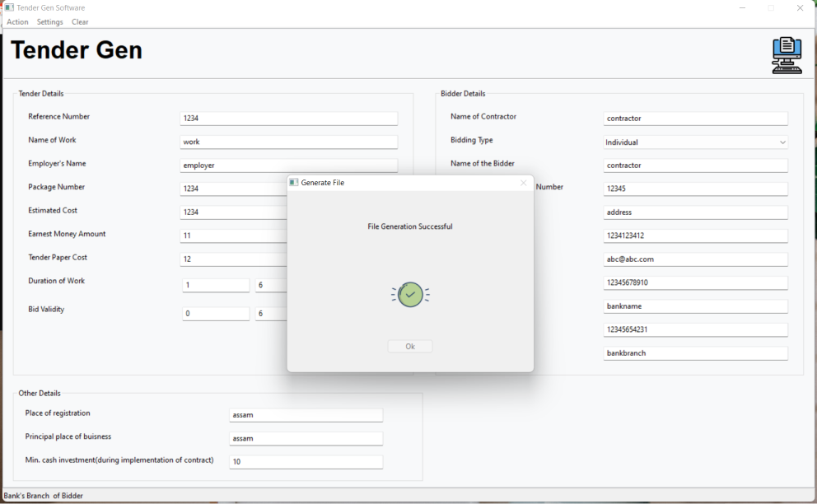Click the 'Duration of Work' label
Viewport: 817px width, 504px height.
click(x=56, y=280)
